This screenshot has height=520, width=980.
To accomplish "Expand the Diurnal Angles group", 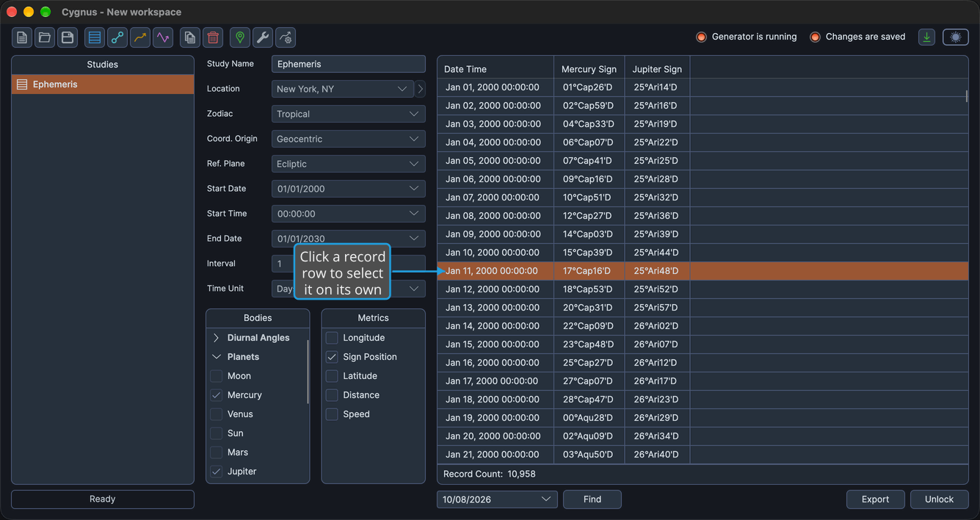I will click(x=217, y=338).
